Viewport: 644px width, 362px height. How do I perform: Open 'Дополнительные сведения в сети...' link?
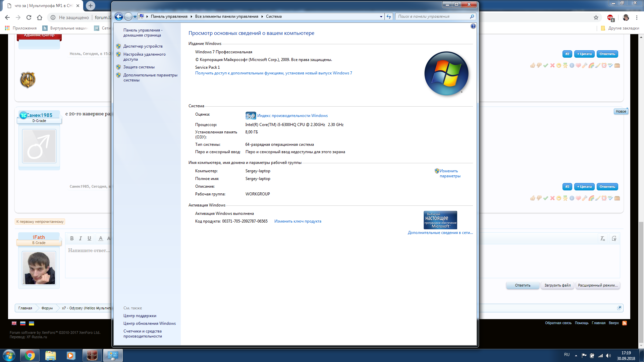[x=440, y=233]
